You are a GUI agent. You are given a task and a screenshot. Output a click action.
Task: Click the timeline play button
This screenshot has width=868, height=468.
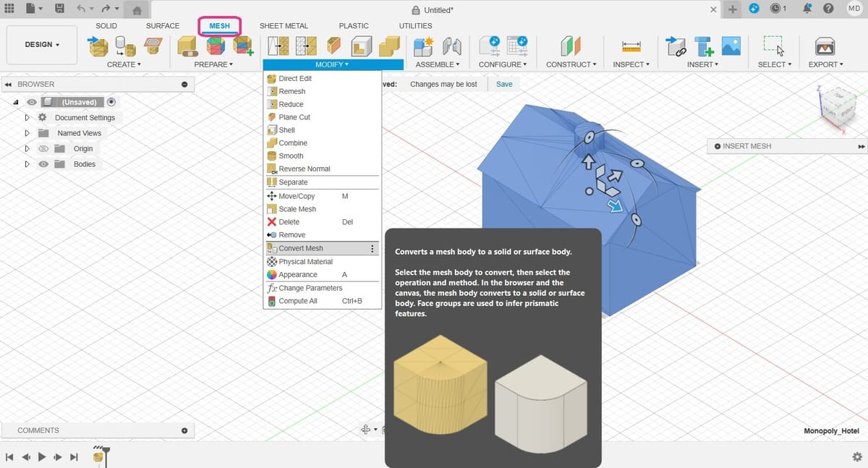[42, 457]
